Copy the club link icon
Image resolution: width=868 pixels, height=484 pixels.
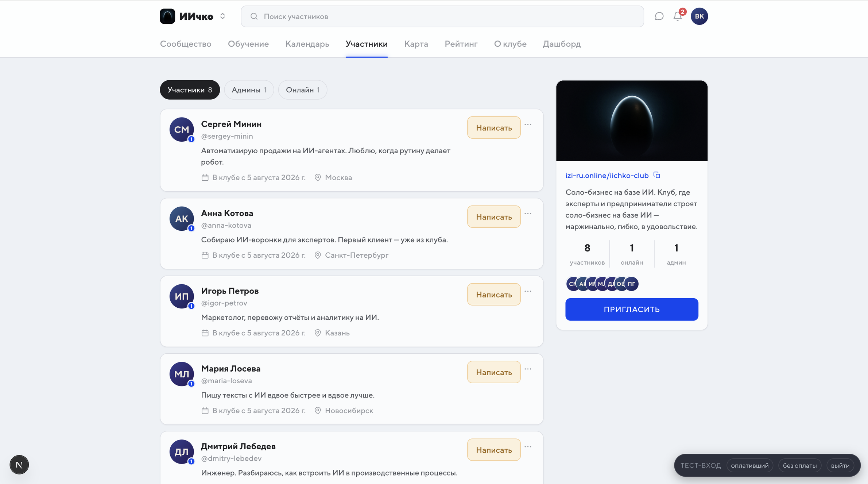tap(657, 175)
